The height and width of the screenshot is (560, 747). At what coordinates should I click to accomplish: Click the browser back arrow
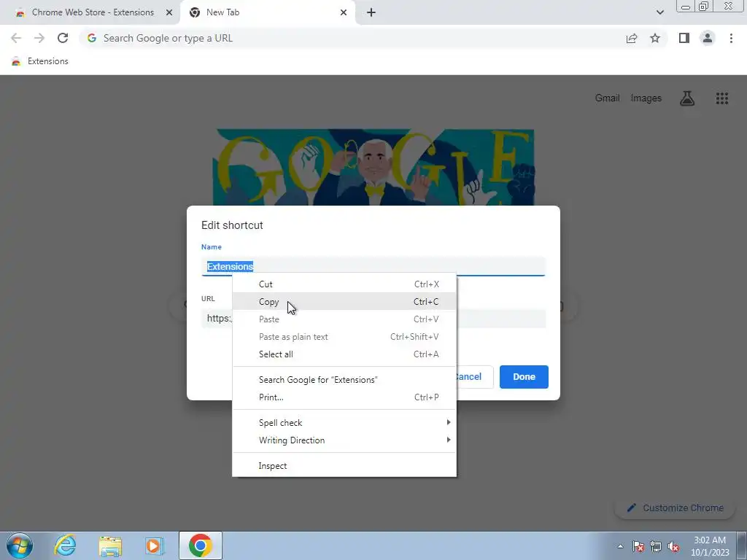[16, 38]
